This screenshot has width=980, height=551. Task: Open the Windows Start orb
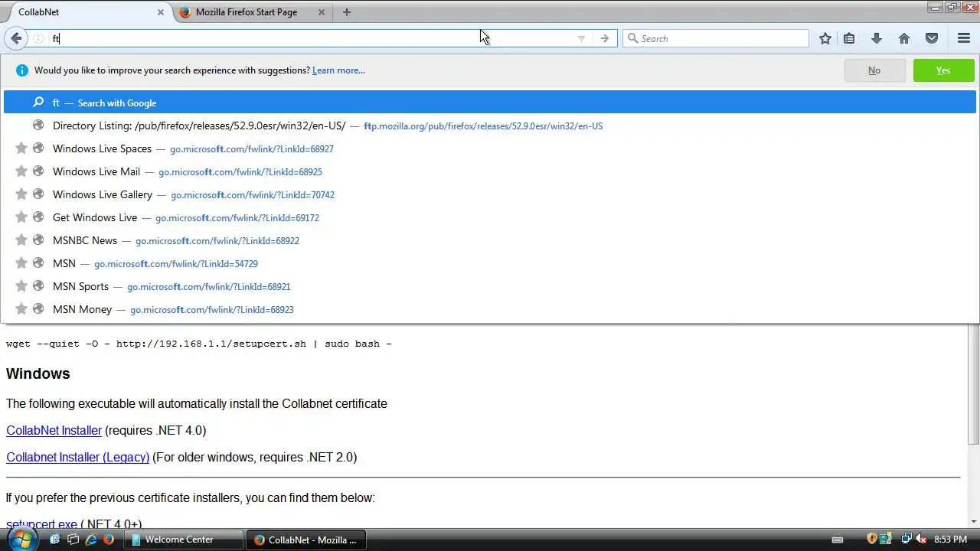point(21,538)
